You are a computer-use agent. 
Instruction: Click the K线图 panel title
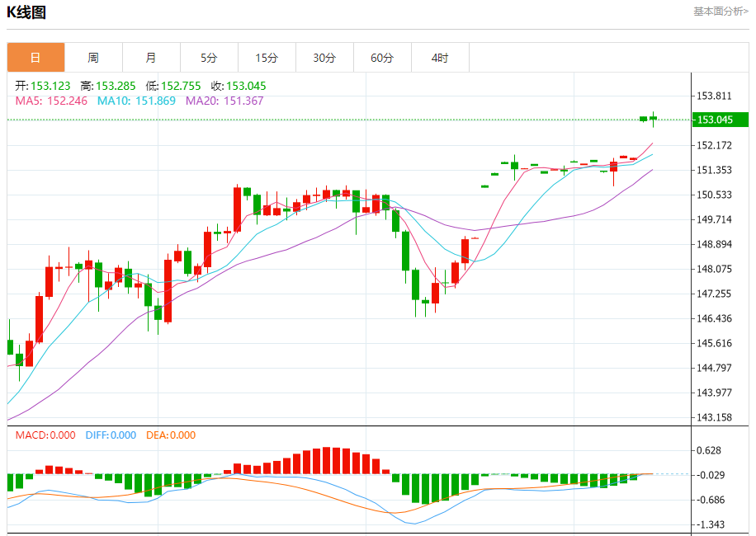(27, 12)
